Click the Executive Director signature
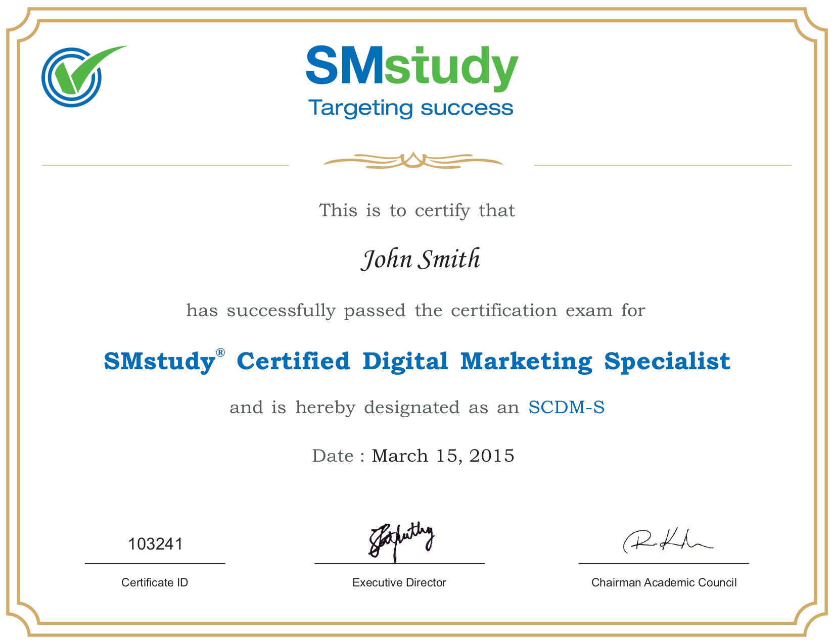The height and width of the screenshot is (644, 834). coord(401,542)
